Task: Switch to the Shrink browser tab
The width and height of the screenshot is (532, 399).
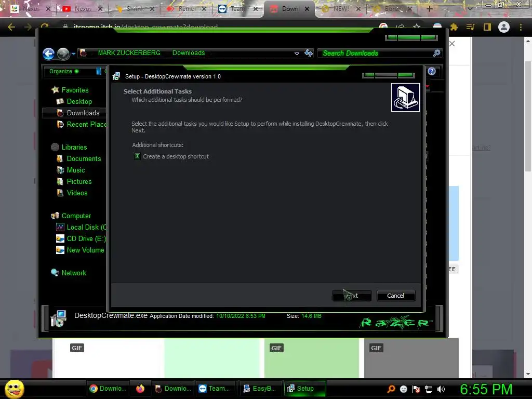Action: pos(135,9)
